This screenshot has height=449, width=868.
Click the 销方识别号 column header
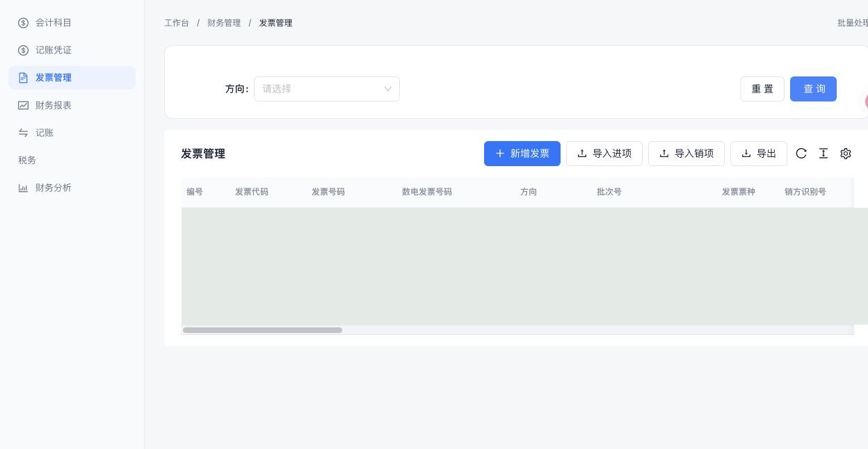coord(805,192)
